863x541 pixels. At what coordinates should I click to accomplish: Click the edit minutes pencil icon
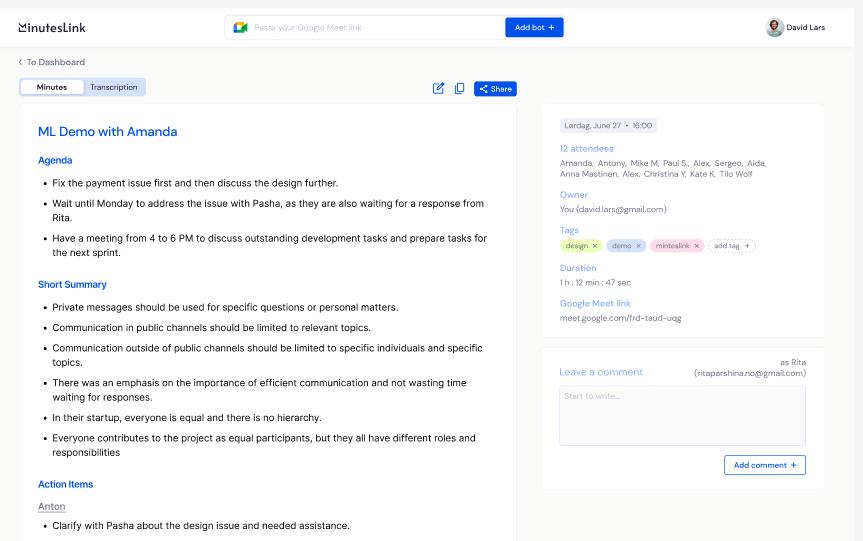click(438, 88)
